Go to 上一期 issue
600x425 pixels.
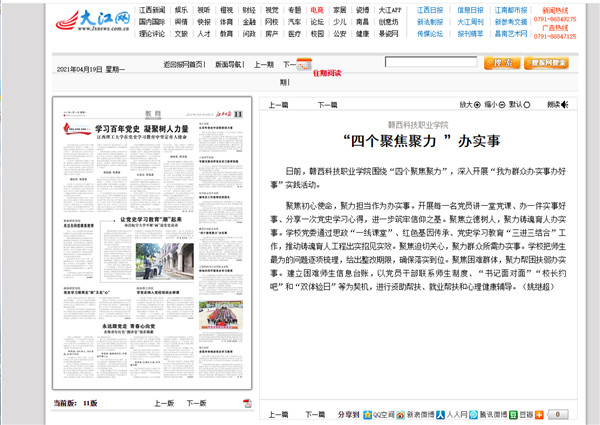[x=264, y=64]
